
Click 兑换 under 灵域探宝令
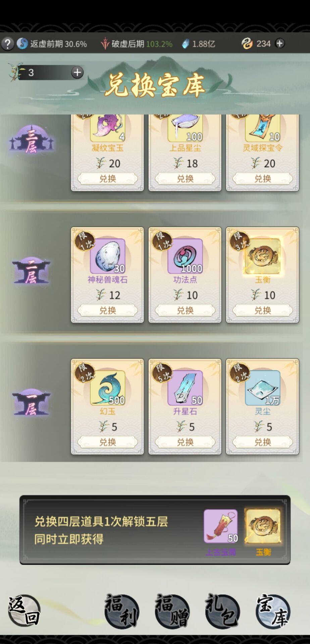point(263,178)
